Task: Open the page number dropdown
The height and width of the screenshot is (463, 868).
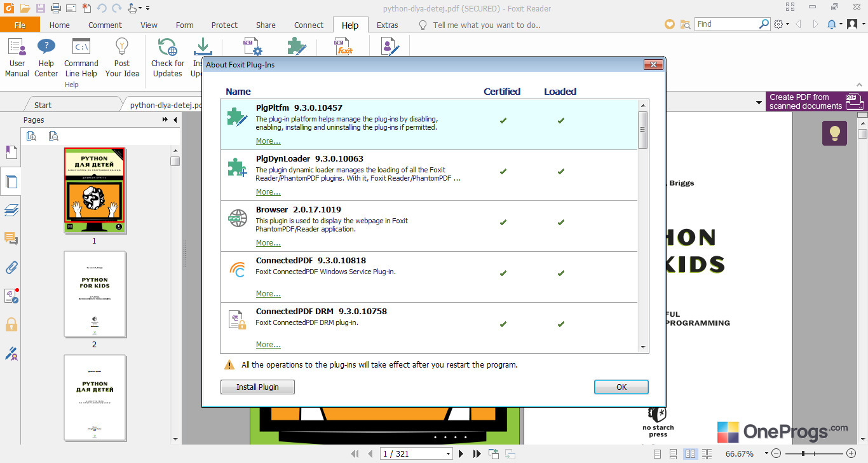Action: (447, 454)
